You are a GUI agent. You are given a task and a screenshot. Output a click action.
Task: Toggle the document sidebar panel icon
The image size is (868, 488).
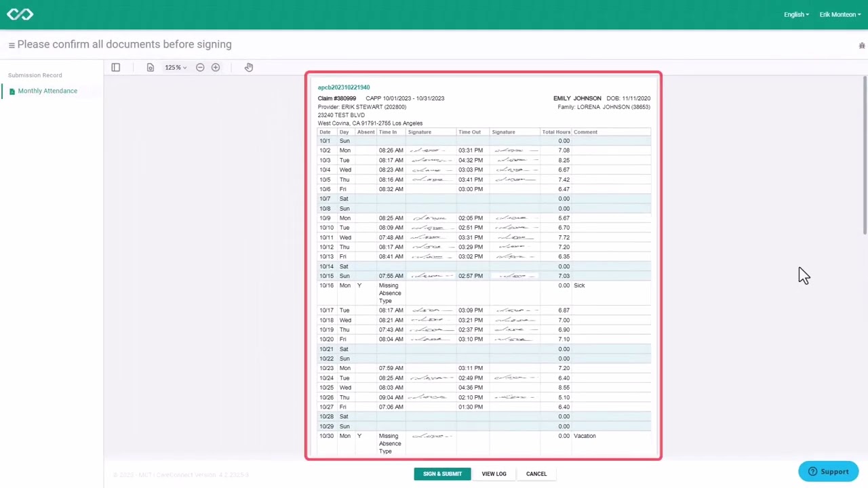(x=115, y=68)
